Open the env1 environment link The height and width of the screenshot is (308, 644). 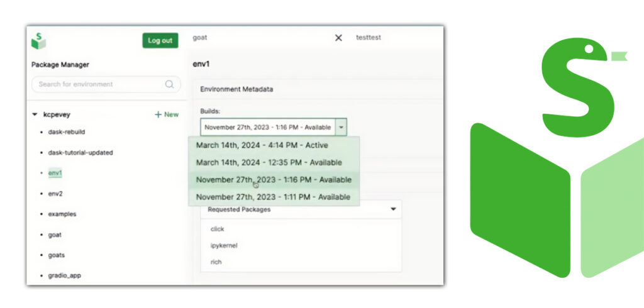(x=55, y=173)
